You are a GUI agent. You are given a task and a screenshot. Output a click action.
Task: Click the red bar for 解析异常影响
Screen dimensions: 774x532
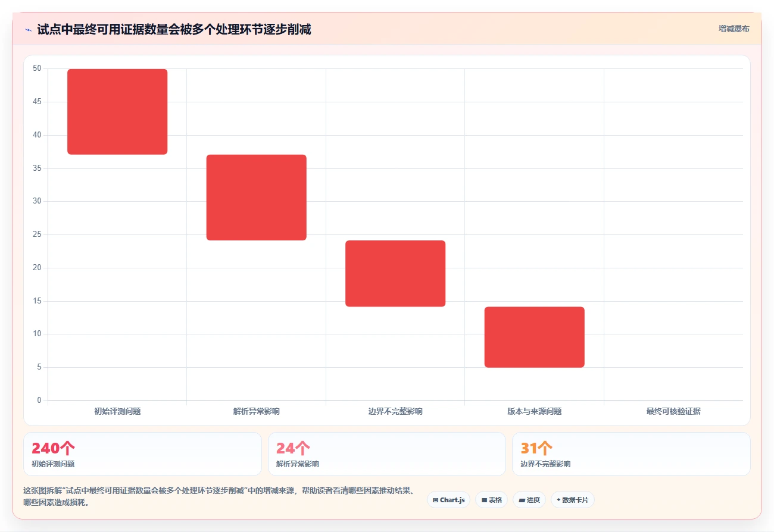click(x=257, y=198)
